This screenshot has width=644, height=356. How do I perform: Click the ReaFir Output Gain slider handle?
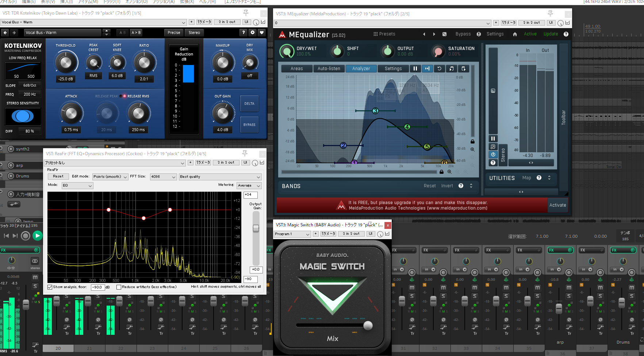tap(256, 228)
